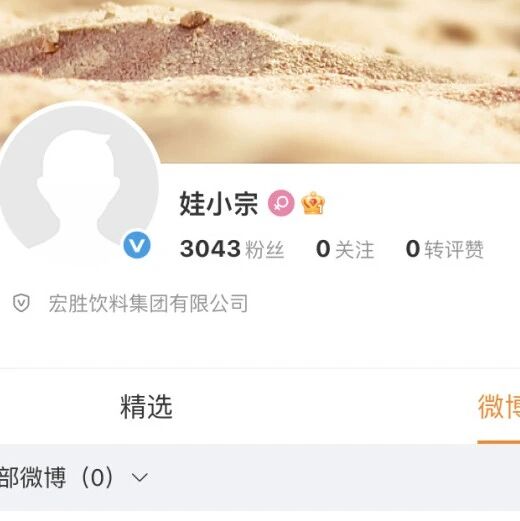This screenshot has width=520, height=521.
Task: Tap the username 娃小宗
Action: [x=219, y=203]
